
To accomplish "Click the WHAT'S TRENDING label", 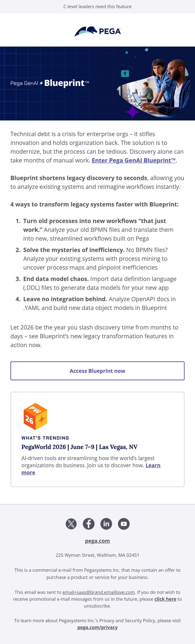I will point(45,438).
